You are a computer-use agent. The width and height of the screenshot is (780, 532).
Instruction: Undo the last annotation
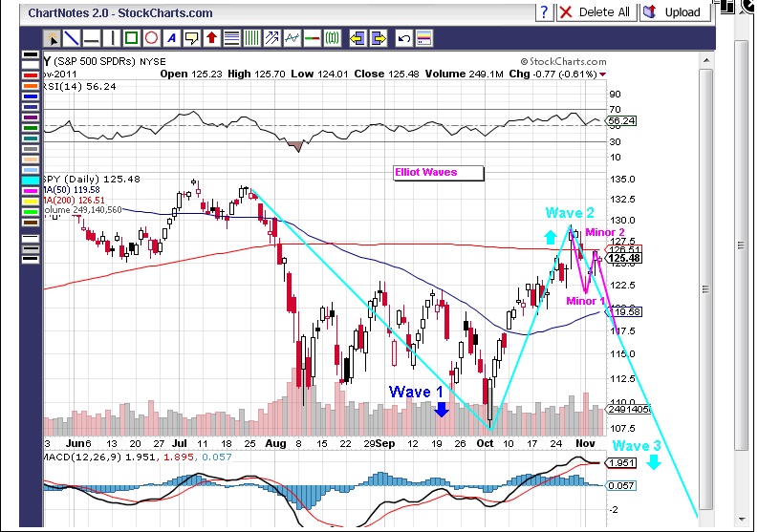[x=404, y=38]
